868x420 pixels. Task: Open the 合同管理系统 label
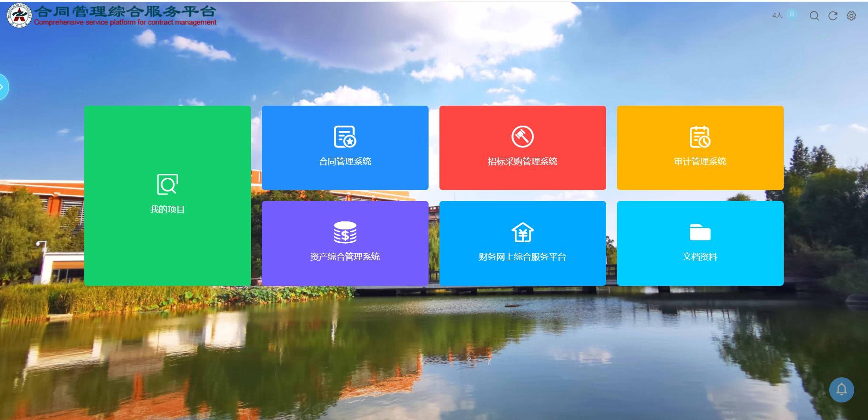coord(345,162)
